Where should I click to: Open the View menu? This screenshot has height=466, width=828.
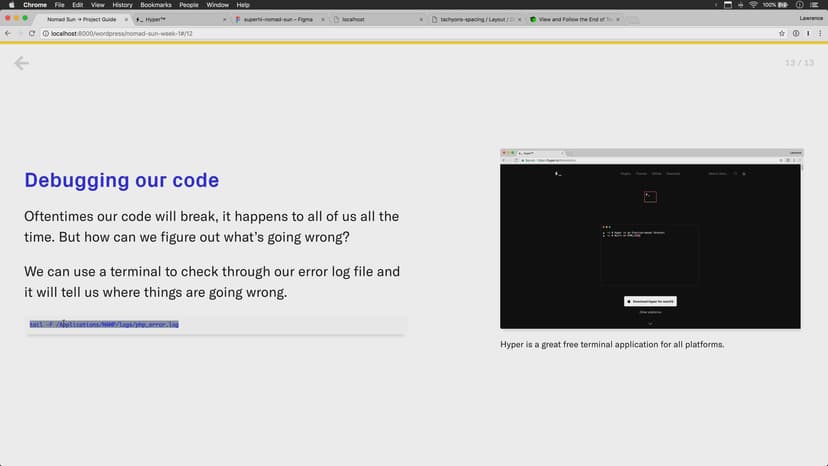[x=98, y=5]
